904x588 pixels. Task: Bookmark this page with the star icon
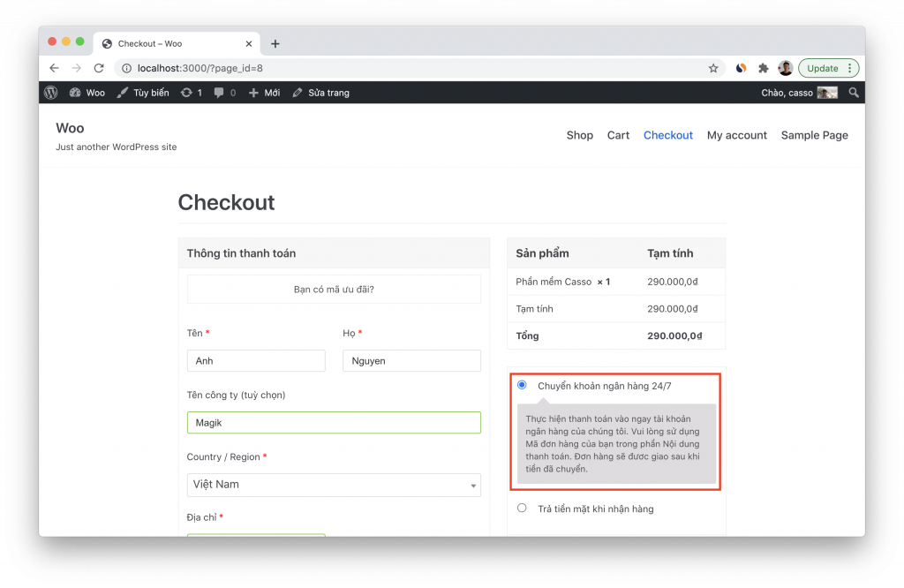pyautogui.click(x=713, y=68)
